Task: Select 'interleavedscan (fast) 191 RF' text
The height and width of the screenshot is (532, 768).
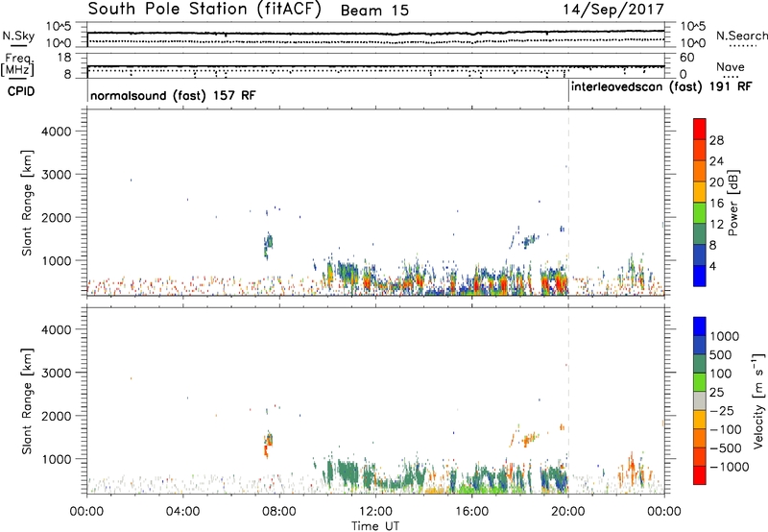Action: [661, 86]
